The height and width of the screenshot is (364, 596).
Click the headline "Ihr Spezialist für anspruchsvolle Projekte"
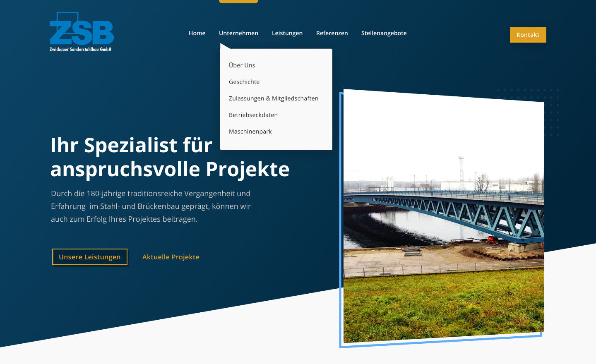coord(170,157)
